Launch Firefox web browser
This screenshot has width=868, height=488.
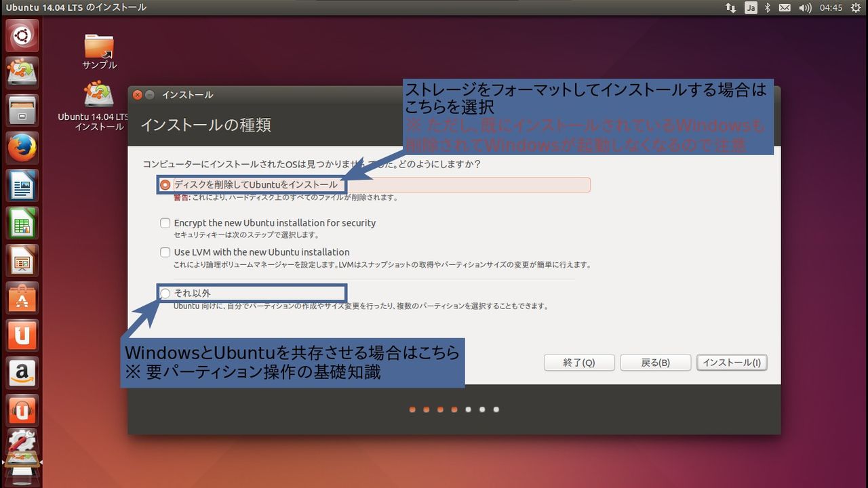(x=22, y=148)
